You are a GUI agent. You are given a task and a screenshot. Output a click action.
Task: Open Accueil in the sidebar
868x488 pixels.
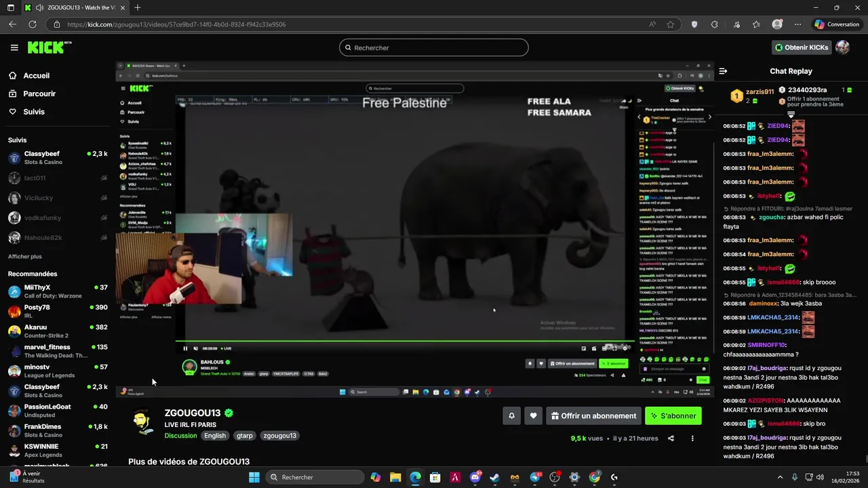[37, 76]
